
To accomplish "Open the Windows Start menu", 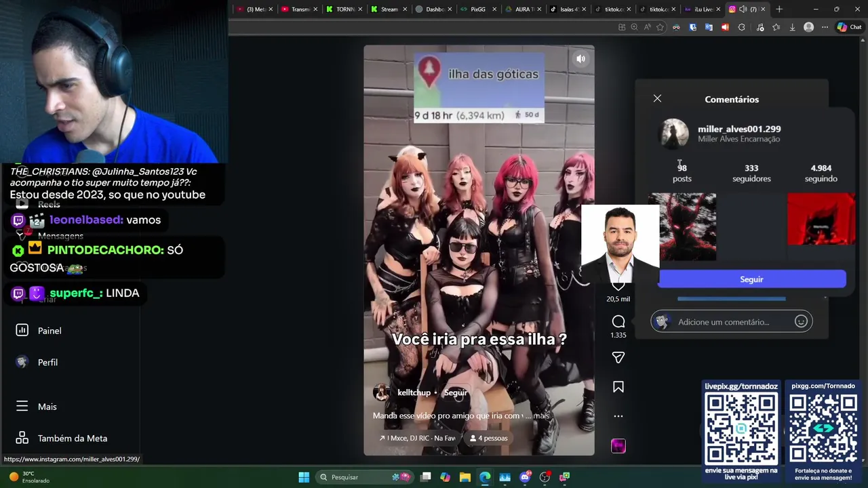I will (x=304, y=477).
